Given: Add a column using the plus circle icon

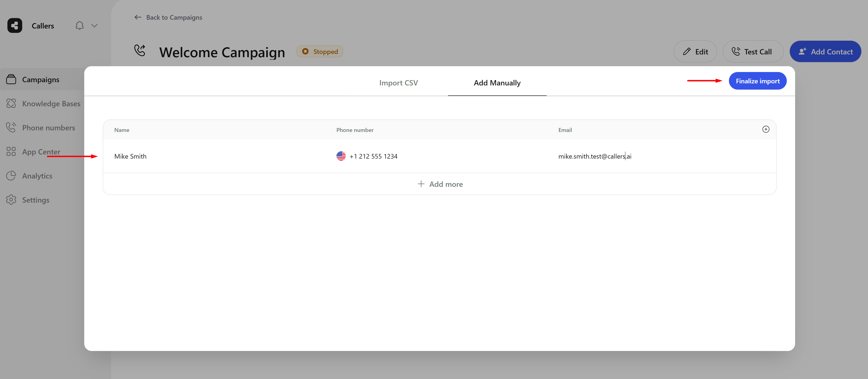Looking at the screenshot, I should coord(765,129).
